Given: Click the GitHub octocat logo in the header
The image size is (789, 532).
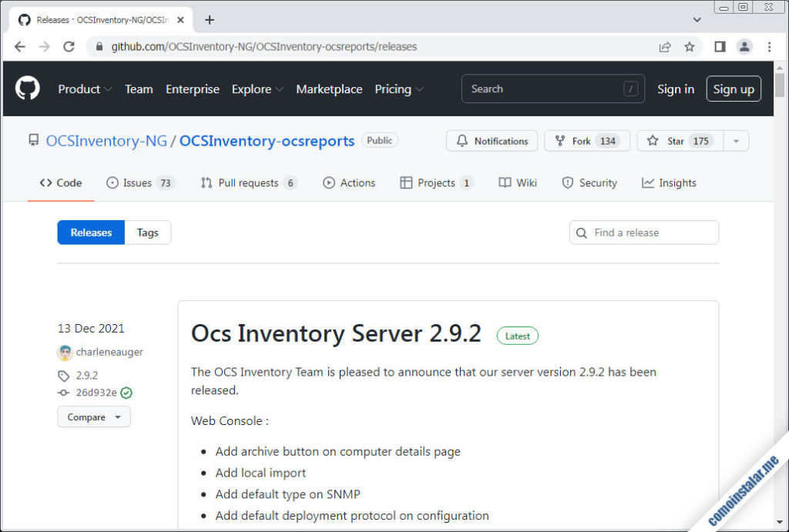Looking at the screenshot, I should (27, 87).
